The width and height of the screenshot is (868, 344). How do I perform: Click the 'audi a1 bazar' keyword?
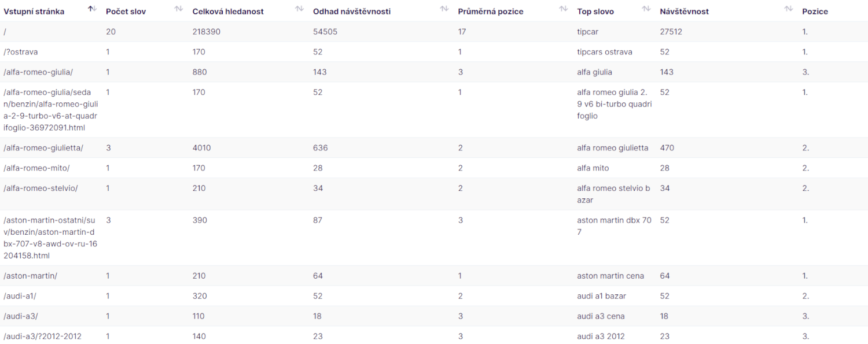(x=602, y=296)
